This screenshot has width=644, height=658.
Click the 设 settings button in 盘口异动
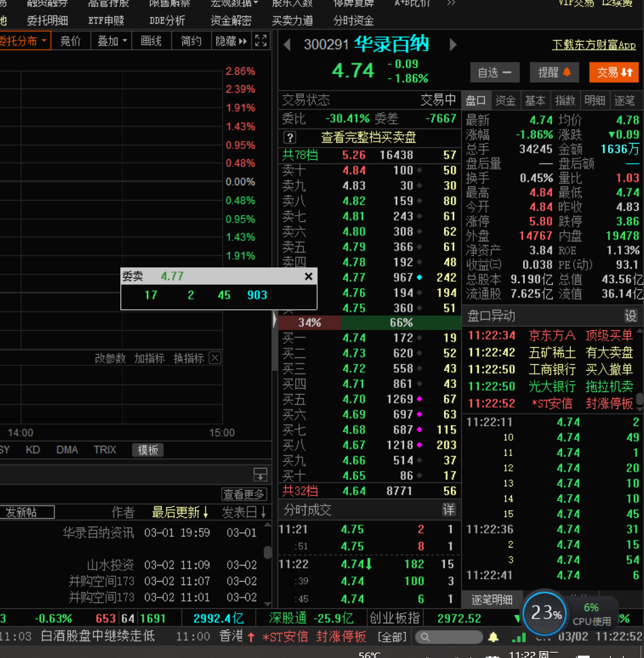630,316
